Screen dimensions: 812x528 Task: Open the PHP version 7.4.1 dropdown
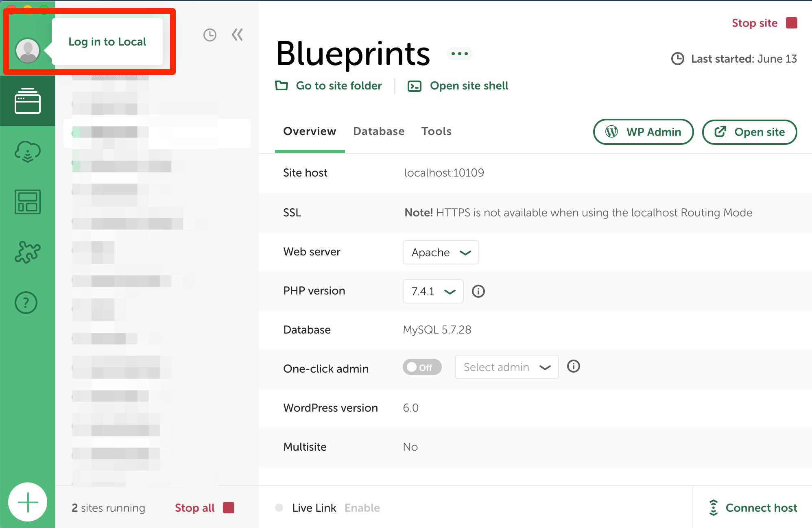(433, 291)
